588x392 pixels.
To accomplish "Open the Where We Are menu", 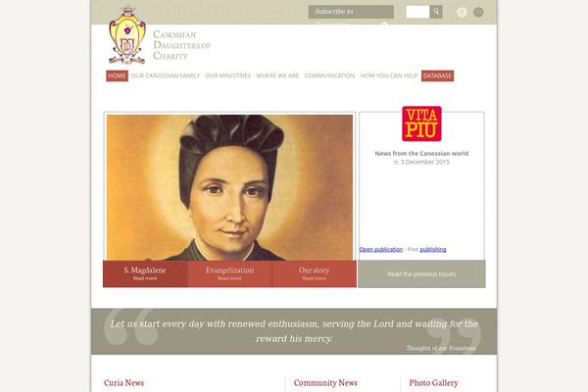I will pos(277,75).
